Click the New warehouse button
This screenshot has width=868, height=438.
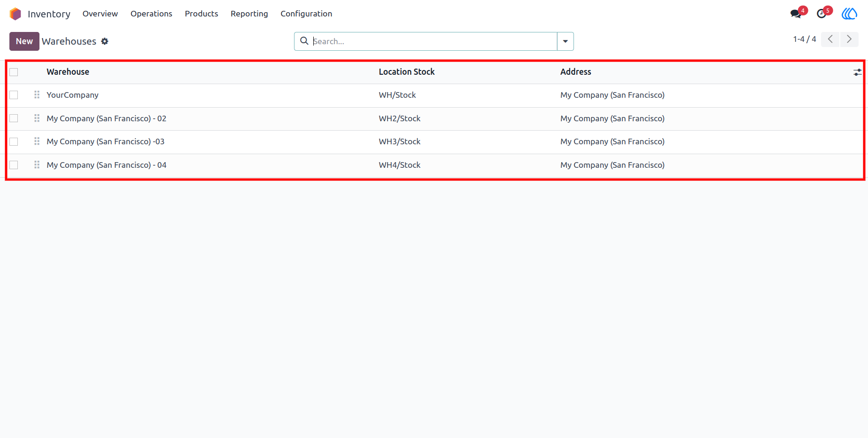[24, 41]
